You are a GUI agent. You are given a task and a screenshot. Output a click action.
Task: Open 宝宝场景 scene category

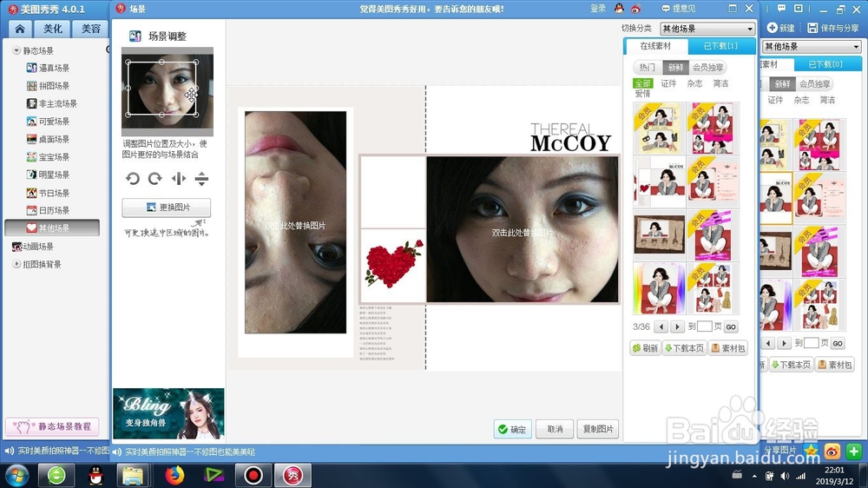pyautogui.click(x=48, y=157)
